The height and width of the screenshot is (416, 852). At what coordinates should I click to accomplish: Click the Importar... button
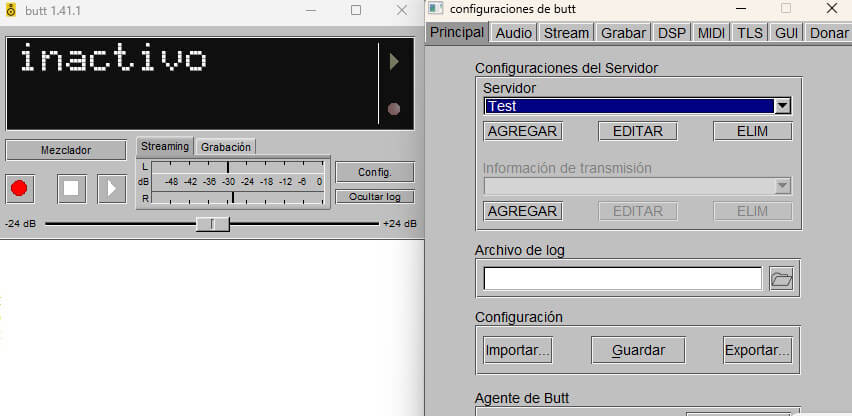[x=518, y=350]
